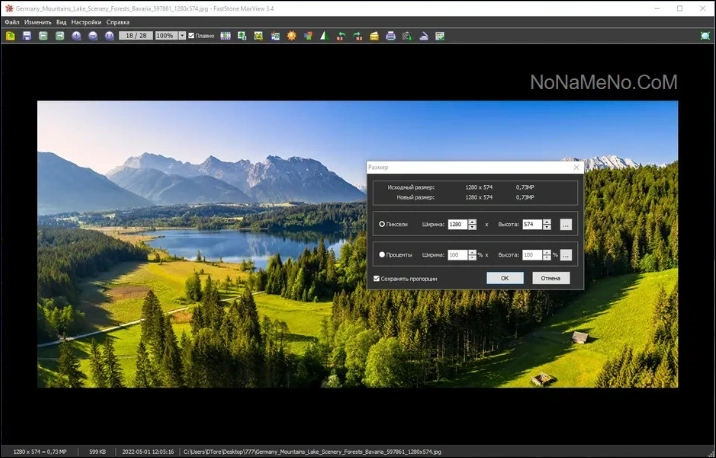The width and height of the screenshot is (716, 458).
Task: Open the presets button beside pixel Высота
Action: click(566, 224)
